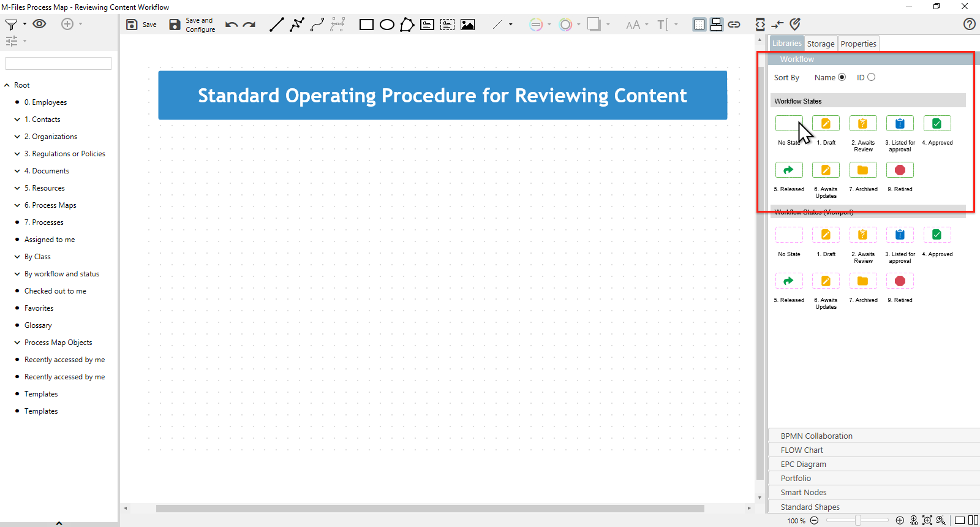Select the ellipse shape tool
Viewport: 980px width, 527px height.
[387, 25]
